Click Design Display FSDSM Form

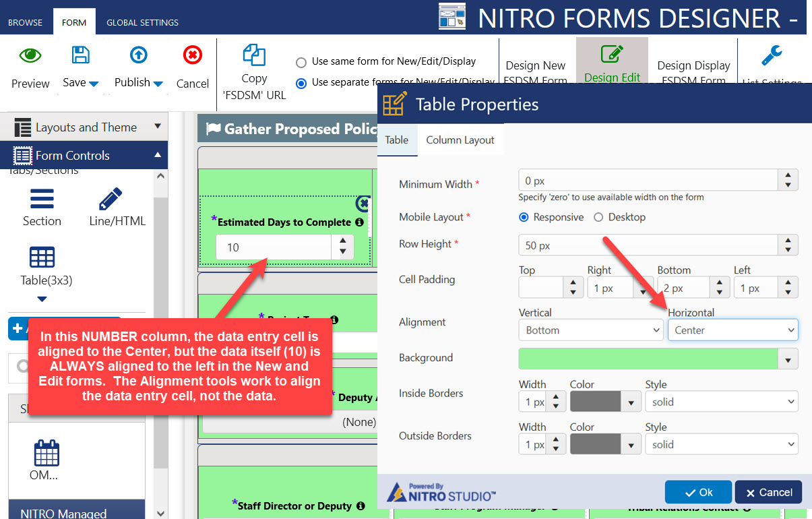[693, 73]
